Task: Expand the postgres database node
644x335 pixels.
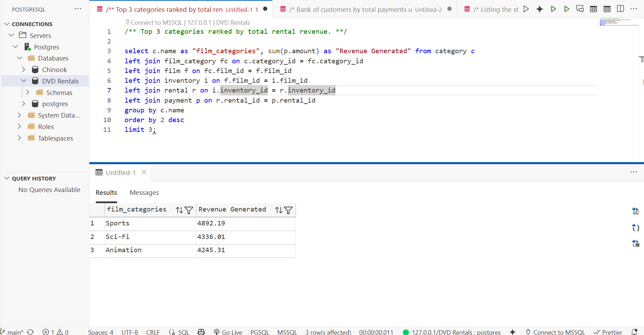Action: pos(24,104)
